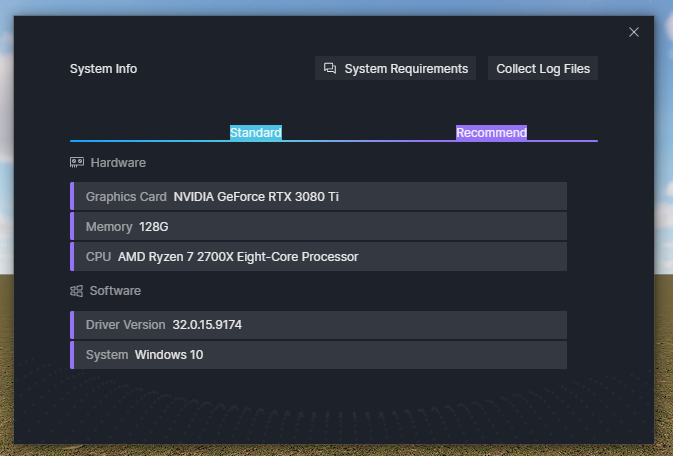Select driver version 32.0.15.9174 value
This screenshot has width=673, height=456.
click(x=207, y=325)
